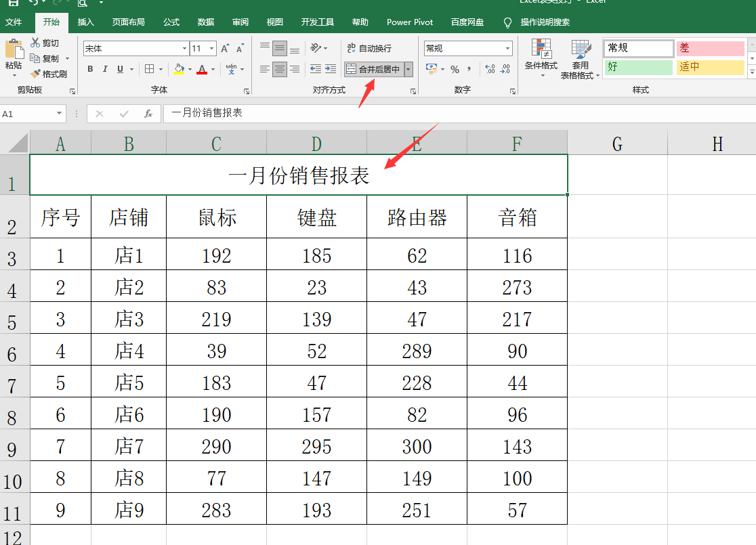This screenshot has width=756, height=545.
Task: Click the accounting number format coins icon
Action: [x=432, y=69]
